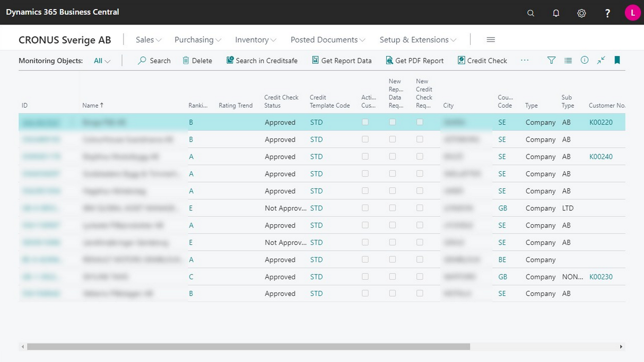Expand the Monitoring Objects All filter

tap(102, 61)
